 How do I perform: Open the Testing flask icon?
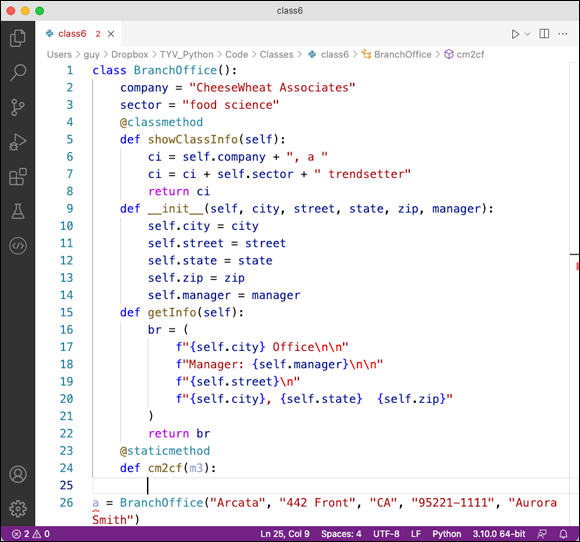coord(18,211)
